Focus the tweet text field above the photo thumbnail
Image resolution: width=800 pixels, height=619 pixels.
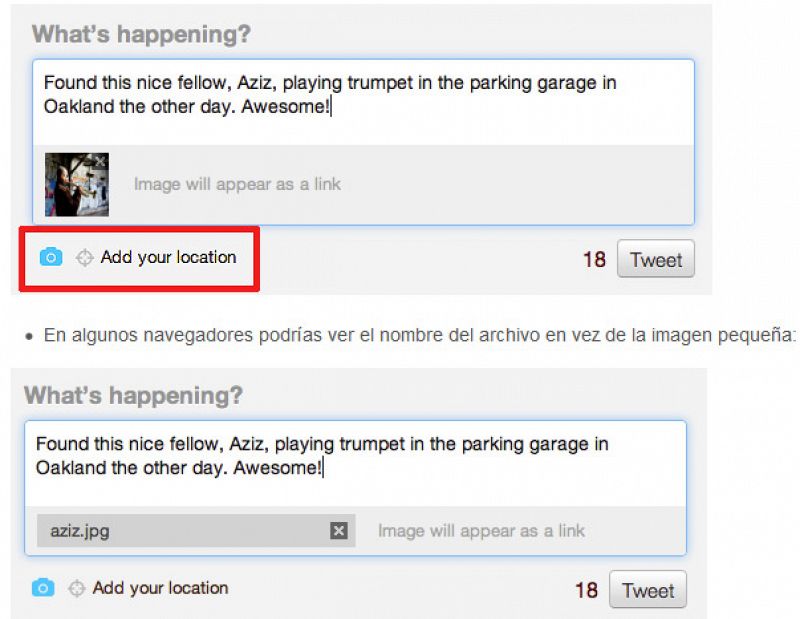(363, 102)
